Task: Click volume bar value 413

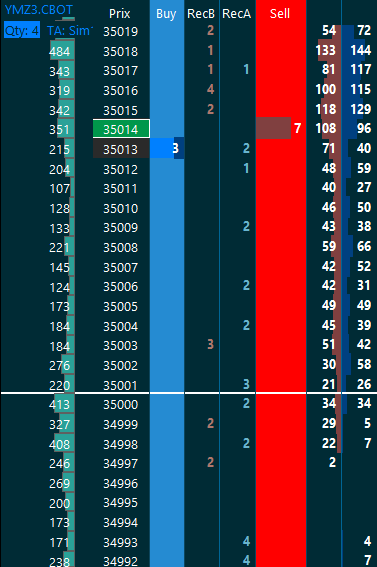Action: [59, 404]
